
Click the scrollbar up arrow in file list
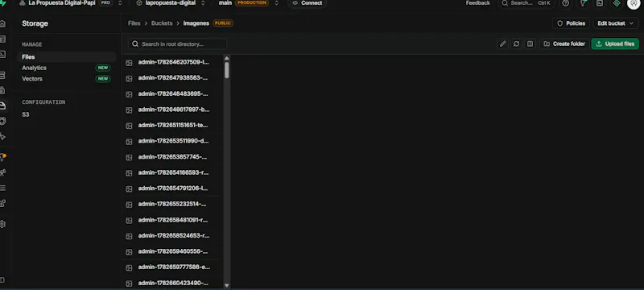(x=227, y=58)
